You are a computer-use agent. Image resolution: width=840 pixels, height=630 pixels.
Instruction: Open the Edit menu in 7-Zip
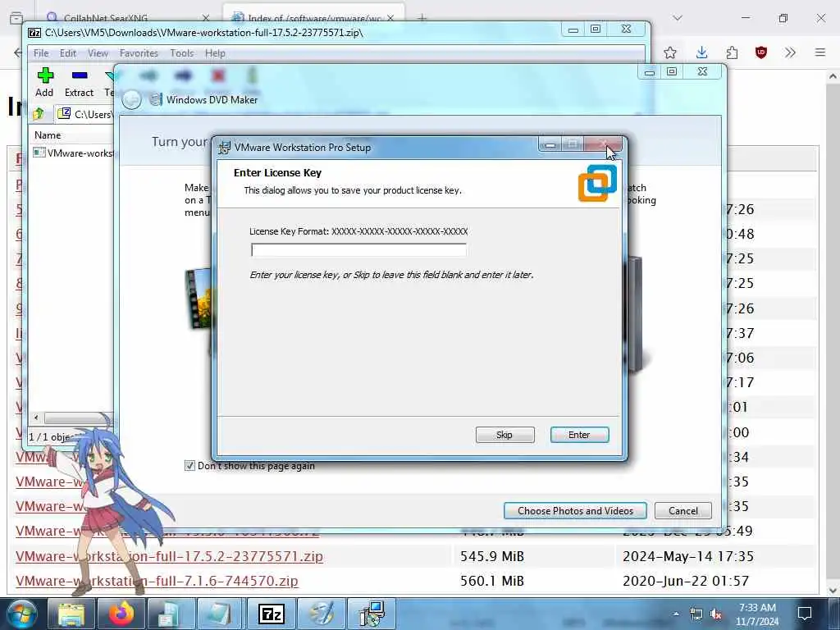[67, 53]
